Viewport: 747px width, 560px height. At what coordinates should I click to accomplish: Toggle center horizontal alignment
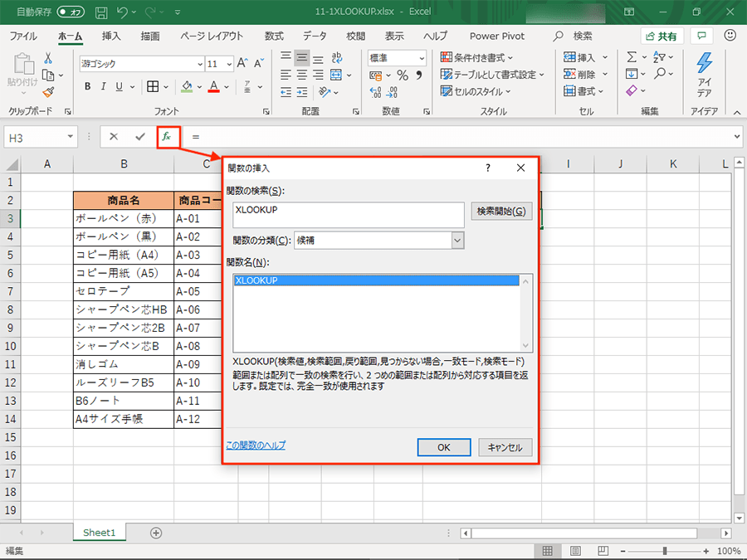click(x=302, y=75)
